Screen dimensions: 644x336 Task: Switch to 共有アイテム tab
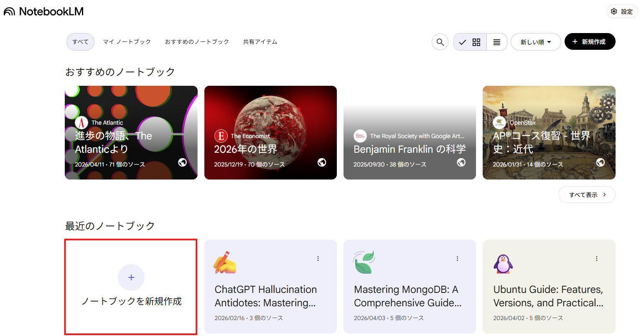coord(260,42)
